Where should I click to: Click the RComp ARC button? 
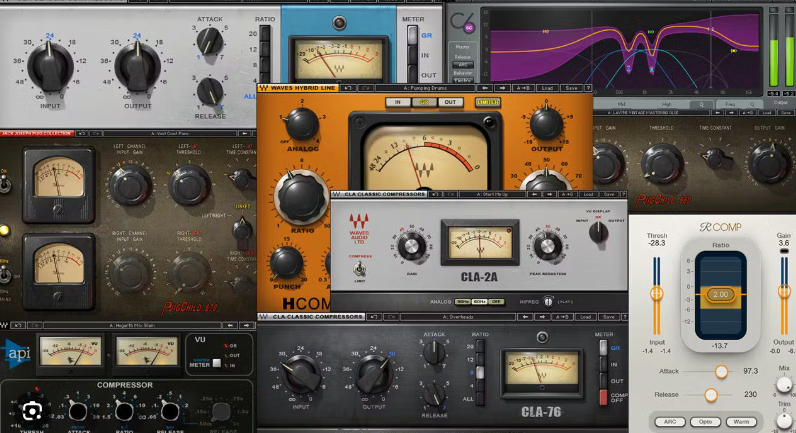[x=670, y=422]
